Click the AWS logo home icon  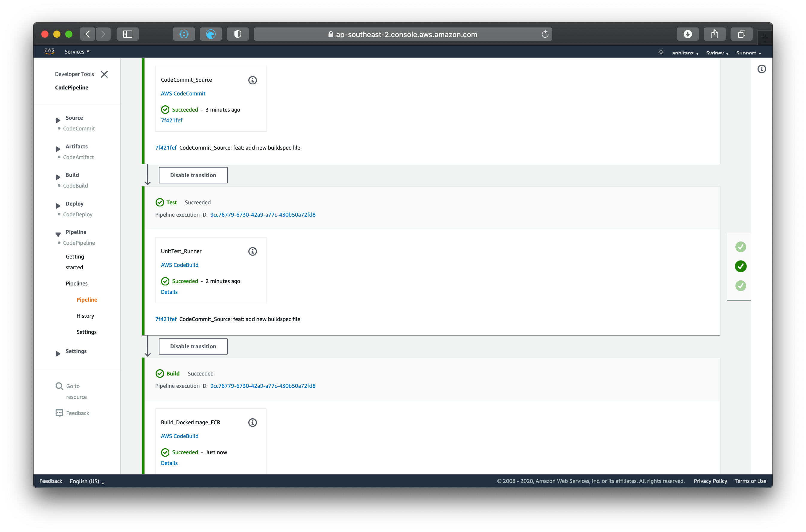(x=49, y=51)
